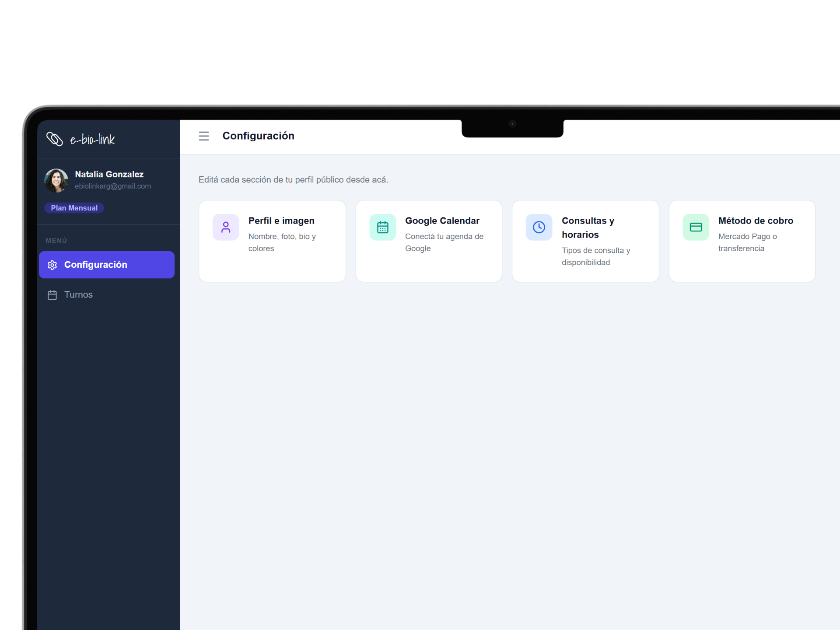
Task: Open the Método de cobro title
Action: click(755, 221)
